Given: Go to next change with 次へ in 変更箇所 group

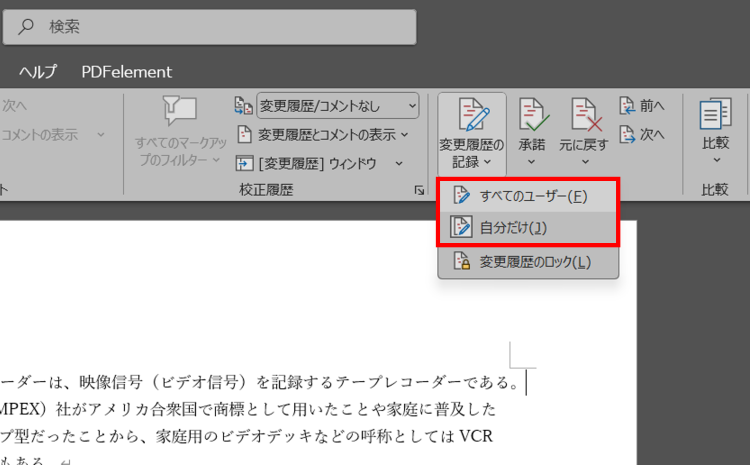Looking at the screenshot, I should [x=641, y=135].
